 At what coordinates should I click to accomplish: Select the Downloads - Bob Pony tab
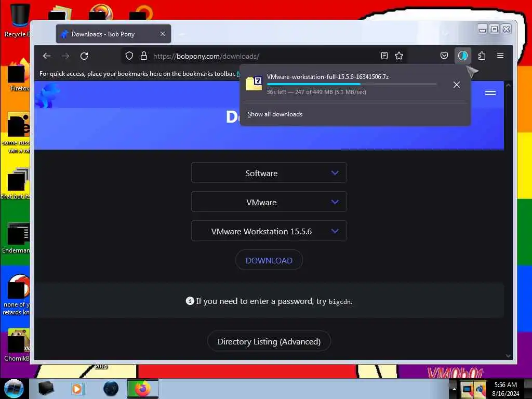[x=113, y=34]
